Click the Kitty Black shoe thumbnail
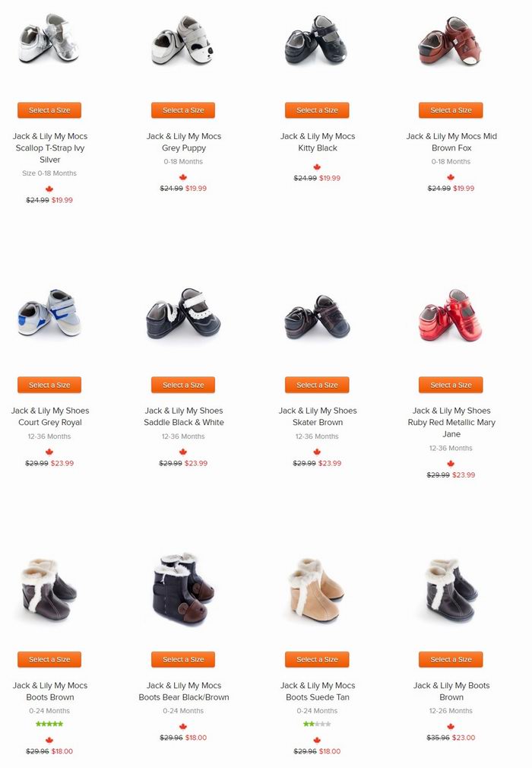This screenshot has height=768, width=532. pyautogui.click(x=317, y=40)
